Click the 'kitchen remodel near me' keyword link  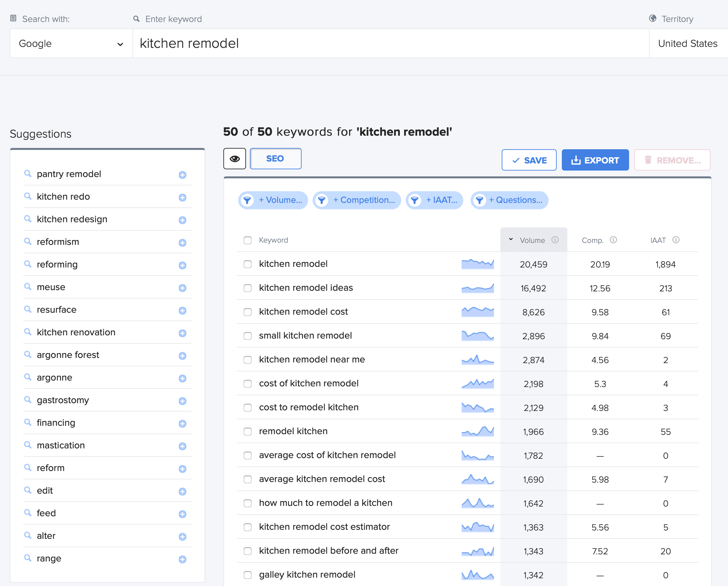click(312, 359)
